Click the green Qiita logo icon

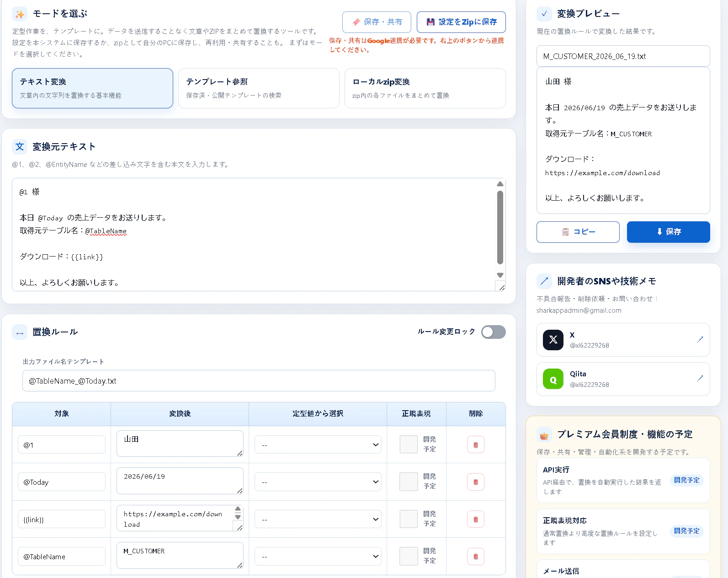pos(553,379)
